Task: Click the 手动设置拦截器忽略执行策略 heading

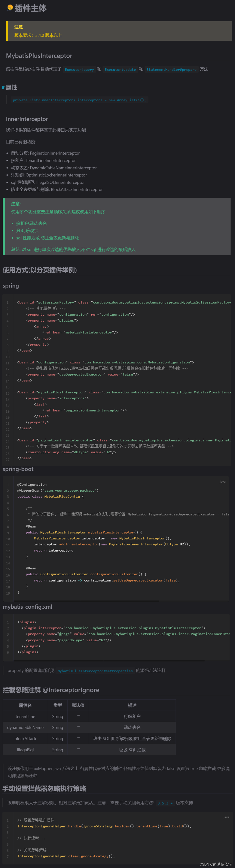Action: click(x=44, y=789)
